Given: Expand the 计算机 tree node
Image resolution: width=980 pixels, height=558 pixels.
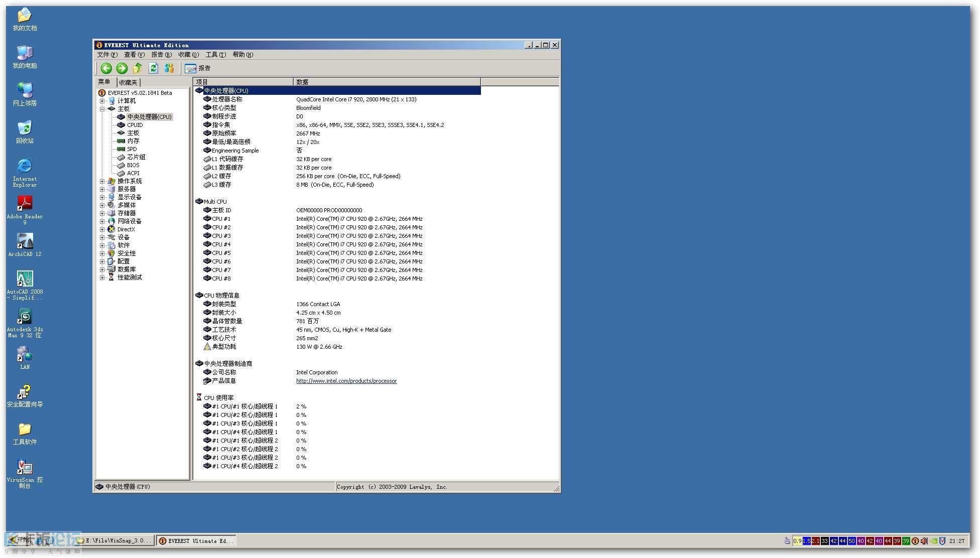Looking at the screenshot, I should 102,101.
